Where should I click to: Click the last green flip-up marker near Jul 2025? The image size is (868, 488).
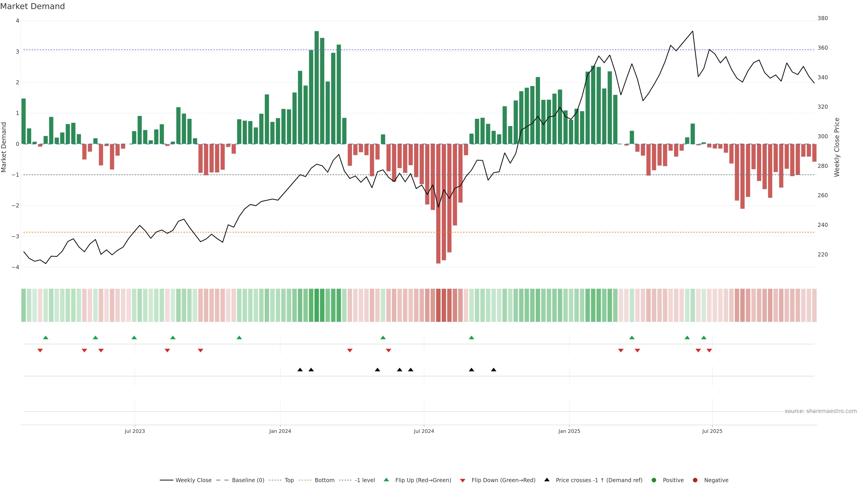coord(704,338)
